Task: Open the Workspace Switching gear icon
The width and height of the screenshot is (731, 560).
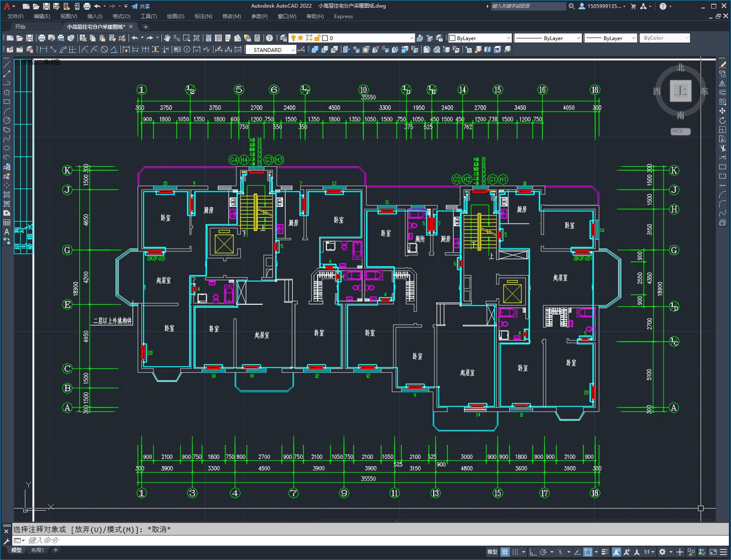Action: click(x=662, y=552)
